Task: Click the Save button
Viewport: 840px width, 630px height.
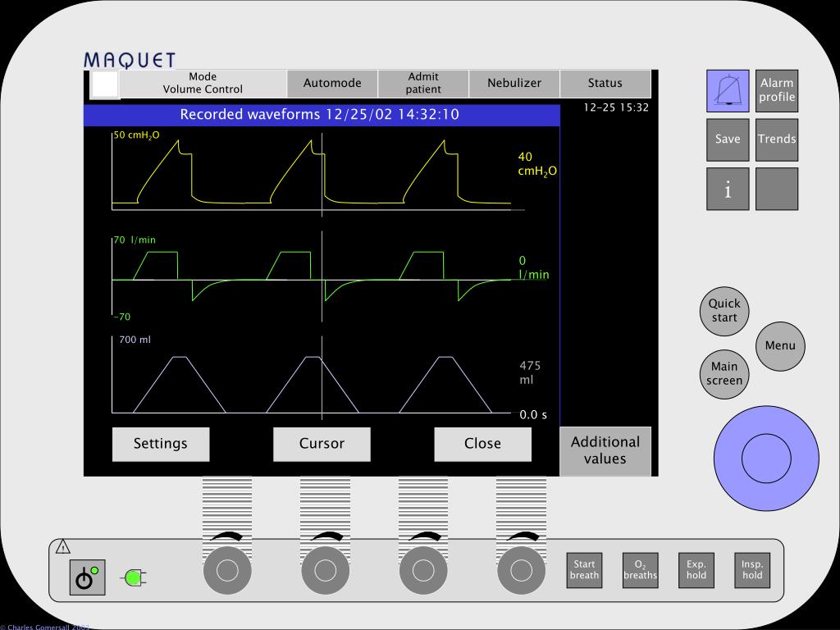Action: click(x=728, y=139)
